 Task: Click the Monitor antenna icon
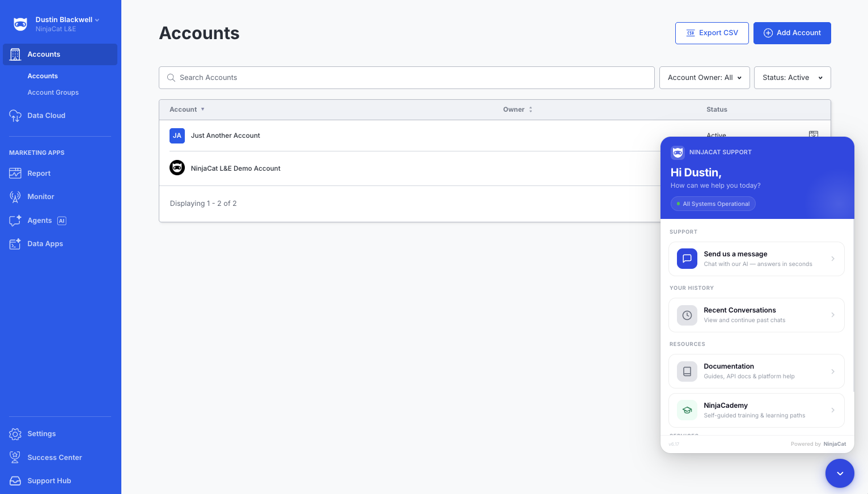click(x=15, y=197)
